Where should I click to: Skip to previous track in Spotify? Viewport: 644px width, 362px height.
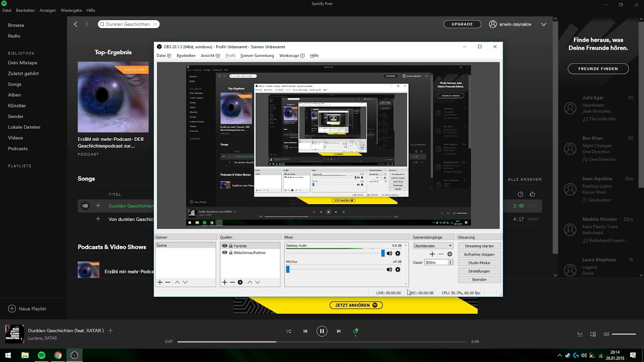click(x=305, y=331)
